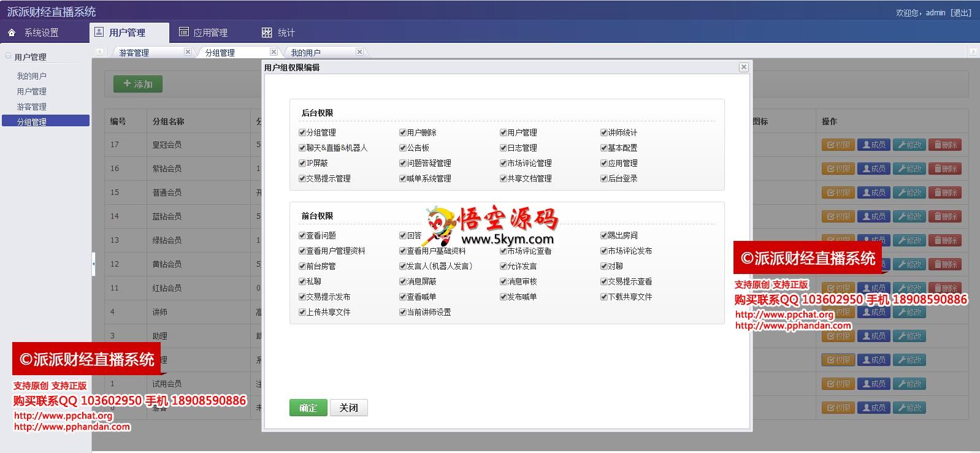The height and width of the screenshot is (453, 980).
Task: Open 成员 for 皇冠会员 row
Action: pos(873,145)
